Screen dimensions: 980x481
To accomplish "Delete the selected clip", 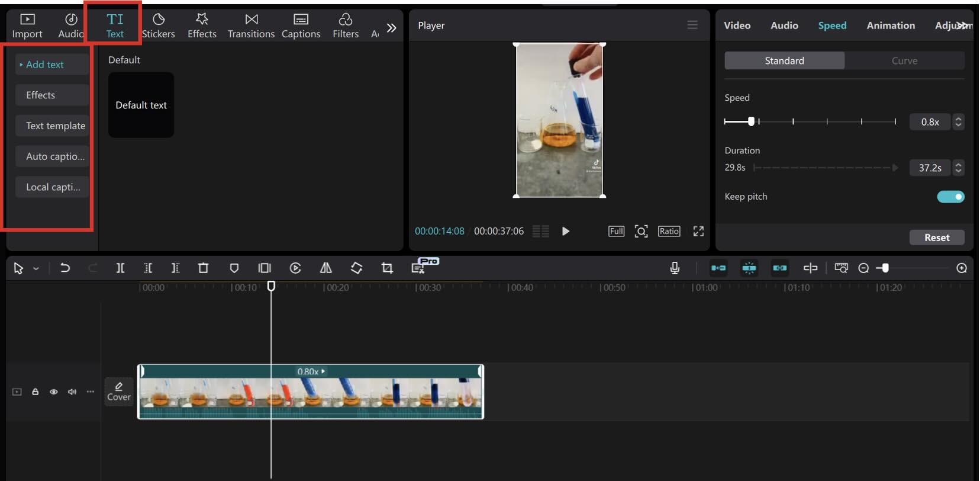I will click(x=203, y=268).
